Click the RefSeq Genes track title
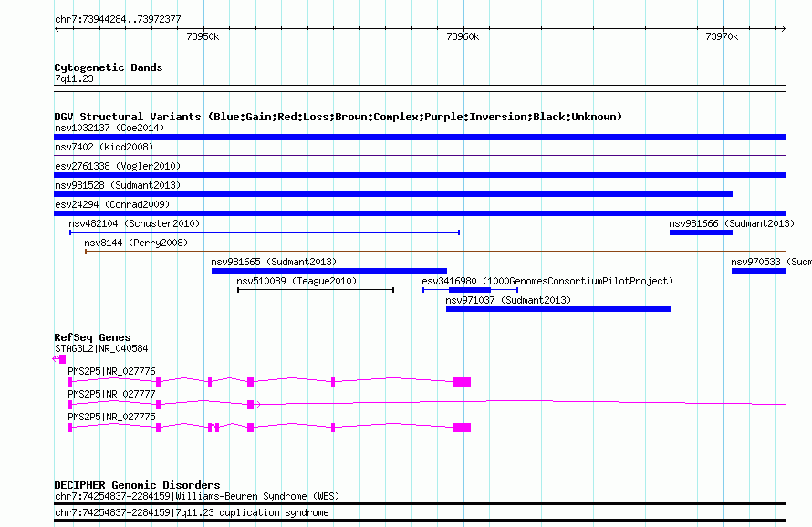The image size is (812, 527). 93,337
